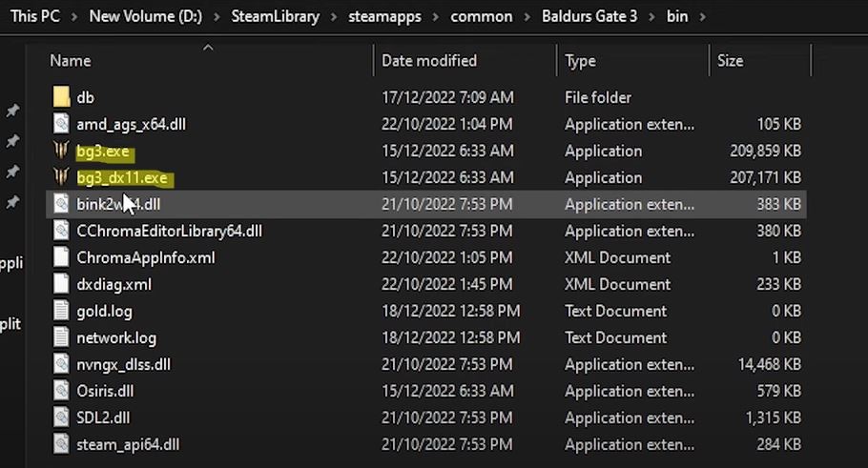Sort by Date modified column header

click(x=429, y=60)
